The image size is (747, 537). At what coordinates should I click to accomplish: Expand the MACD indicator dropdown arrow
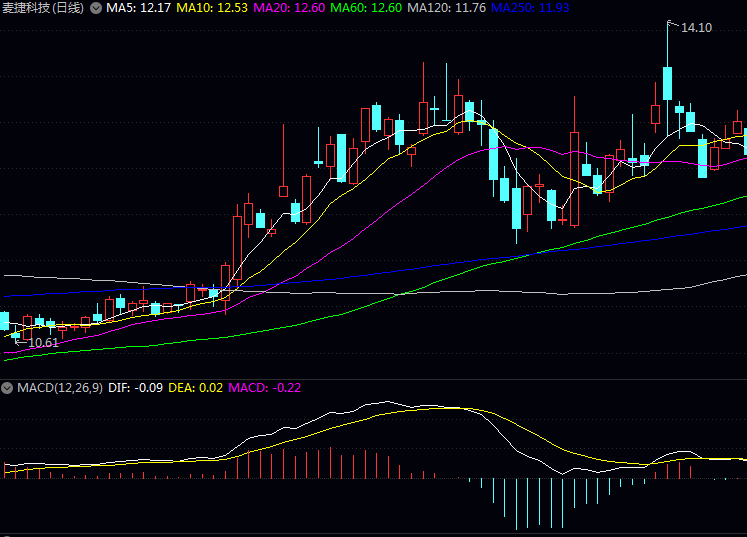8,387
